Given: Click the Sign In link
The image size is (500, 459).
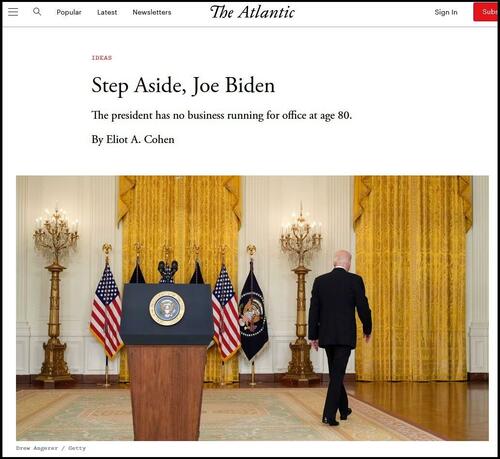Looking at the screenshot, I should coord(446,12).
